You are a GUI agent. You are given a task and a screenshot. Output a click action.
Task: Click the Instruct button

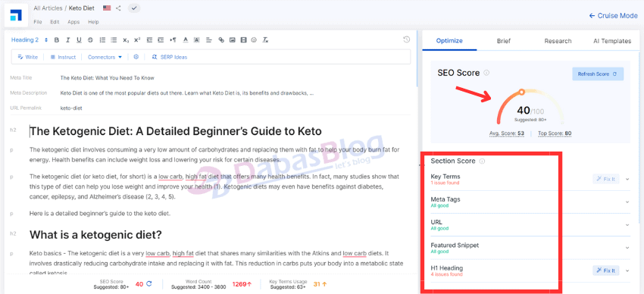tap(63, 57)
